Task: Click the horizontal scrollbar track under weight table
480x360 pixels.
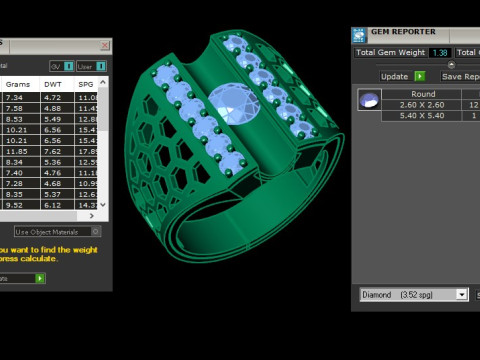Action: [38, 216]
